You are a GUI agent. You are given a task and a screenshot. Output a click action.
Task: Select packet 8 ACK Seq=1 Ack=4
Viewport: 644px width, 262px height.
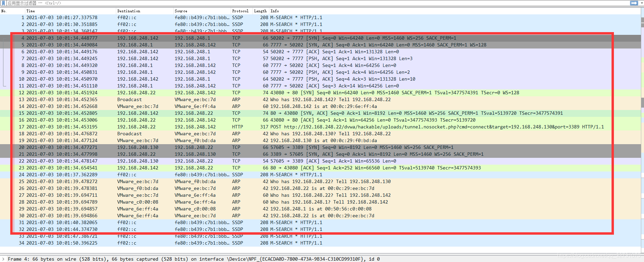pyautogui.click(x=320, y=65)
